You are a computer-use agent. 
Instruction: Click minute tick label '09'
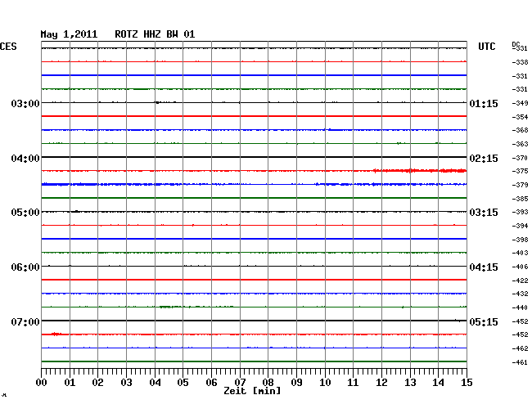coord(296,383)
